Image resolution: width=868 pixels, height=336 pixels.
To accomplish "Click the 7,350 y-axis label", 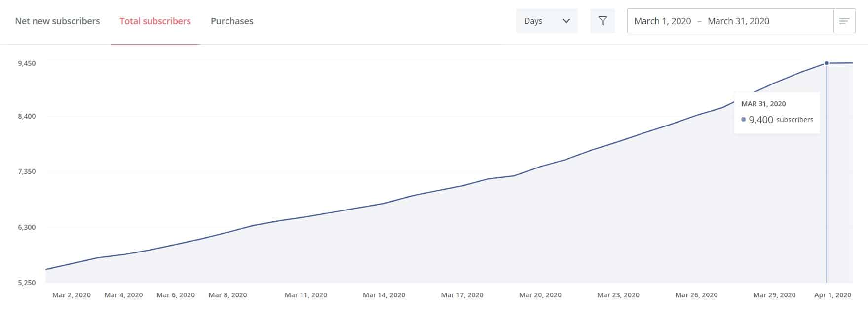I will pos(27,171).
